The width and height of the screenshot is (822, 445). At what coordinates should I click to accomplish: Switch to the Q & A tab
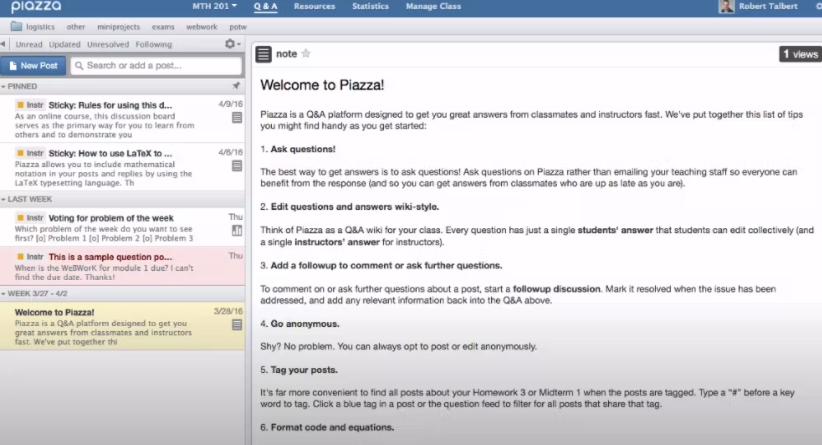coord(265,6)
